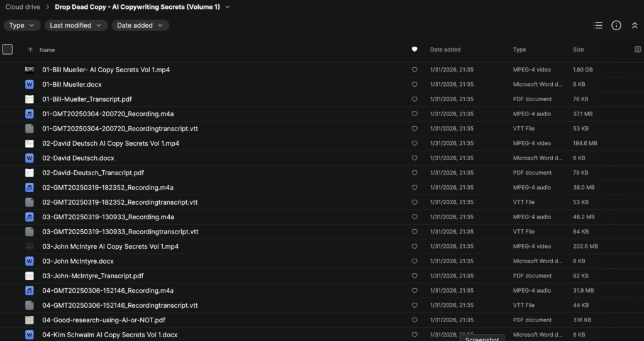Click PDF icon for 02-David-Deutsch_Transcript.pdf
Image resolution: width=644 pixels, height=341 pixels.
click(30, 173)
